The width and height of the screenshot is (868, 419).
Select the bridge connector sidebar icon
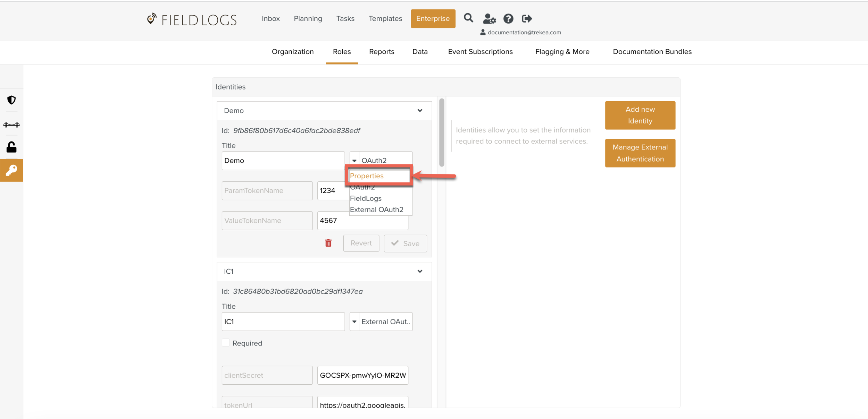11,125
